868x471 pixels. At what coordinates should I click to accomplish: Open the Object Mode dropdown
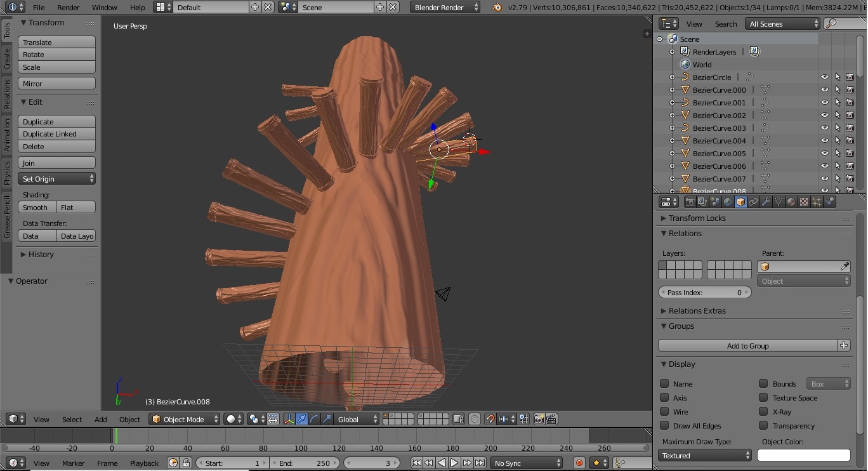(185, 419)
